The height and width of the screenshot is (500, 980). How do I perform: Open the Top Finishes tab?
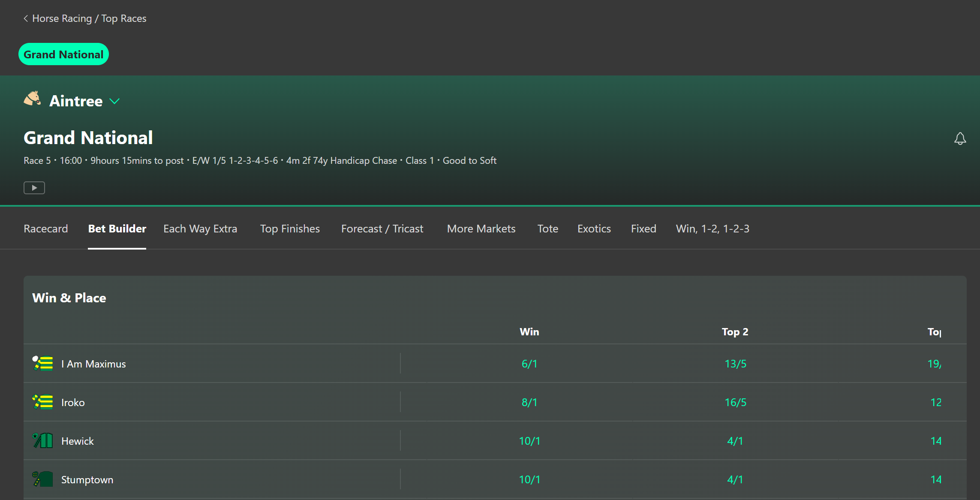[x=290, y=229]
